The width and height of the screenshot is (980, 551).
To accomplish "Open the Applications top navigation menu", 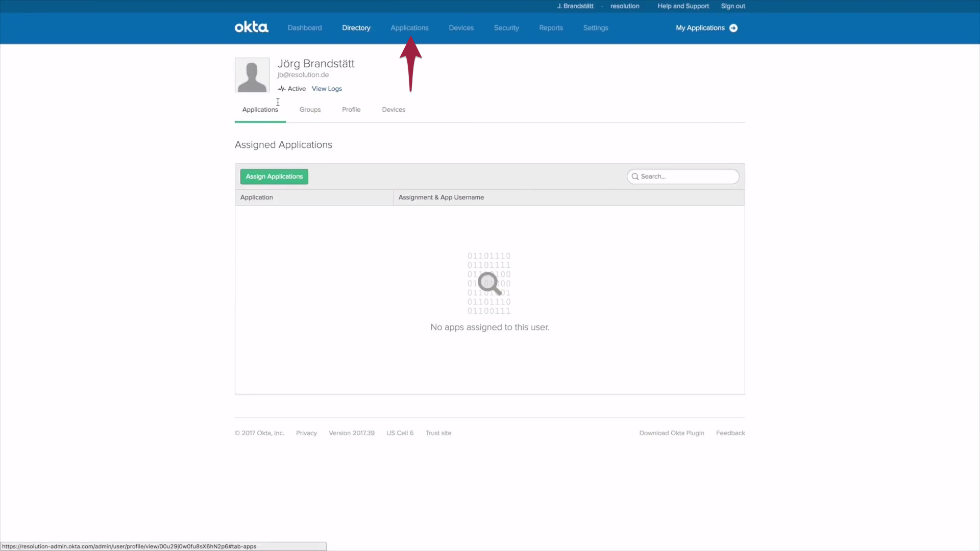I will pyautogui.click(x=409, y=28).
